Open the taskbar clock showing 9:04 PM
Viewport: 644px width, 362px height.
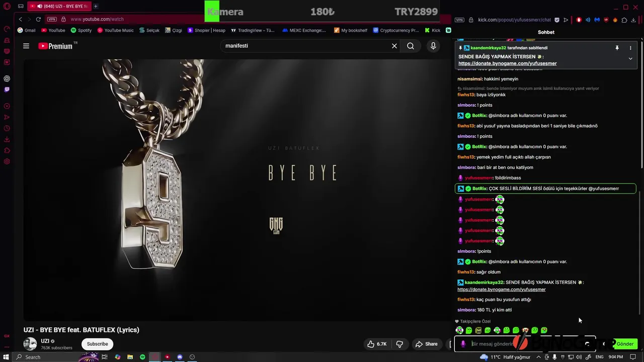[615, 357]
